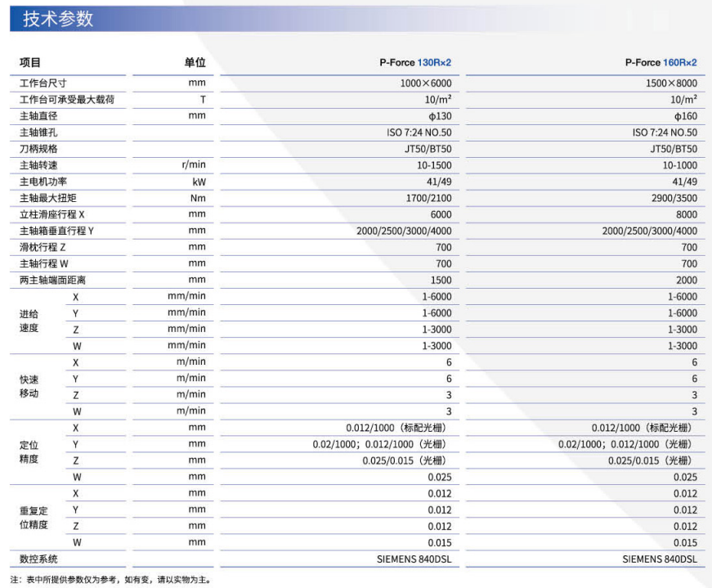Click the P-Force 160R×2 column header

coord(661,63)
